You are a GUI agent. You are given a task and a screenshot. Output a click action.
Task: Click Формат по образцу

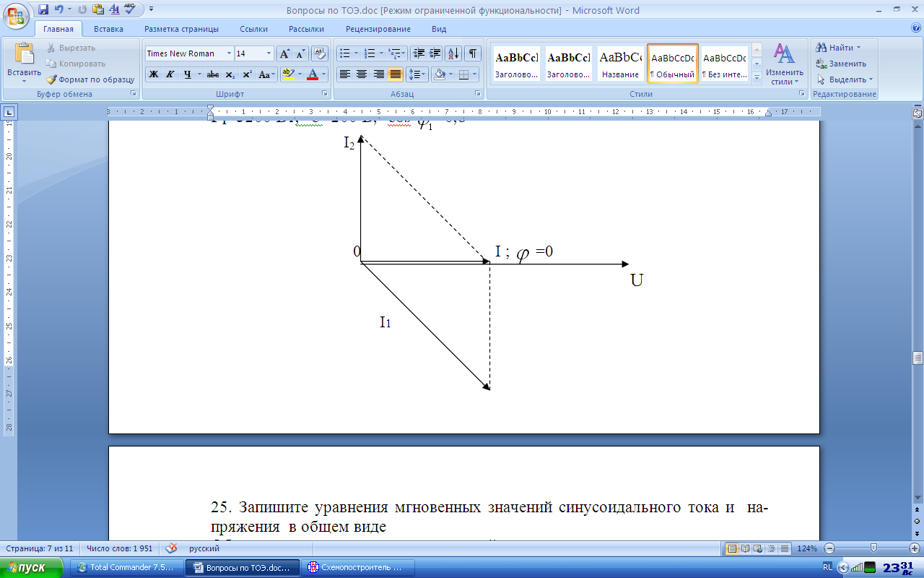[x=90, y=79]
